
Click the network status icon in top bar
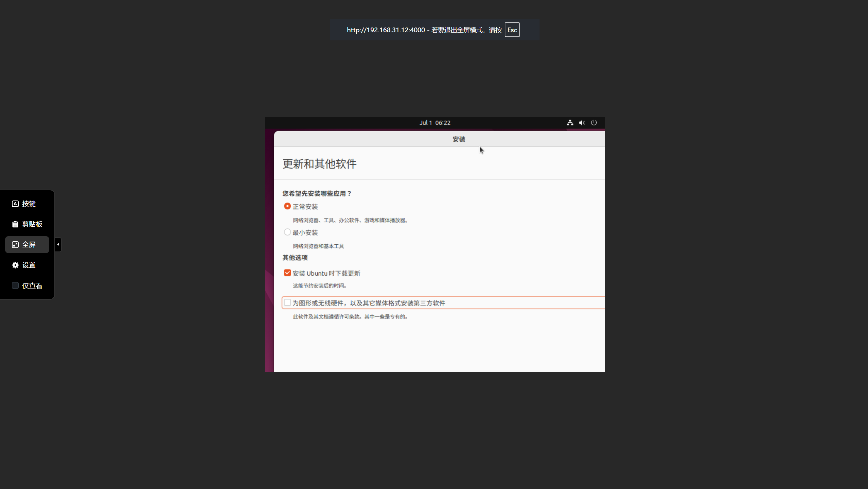[x=570, y=123]
